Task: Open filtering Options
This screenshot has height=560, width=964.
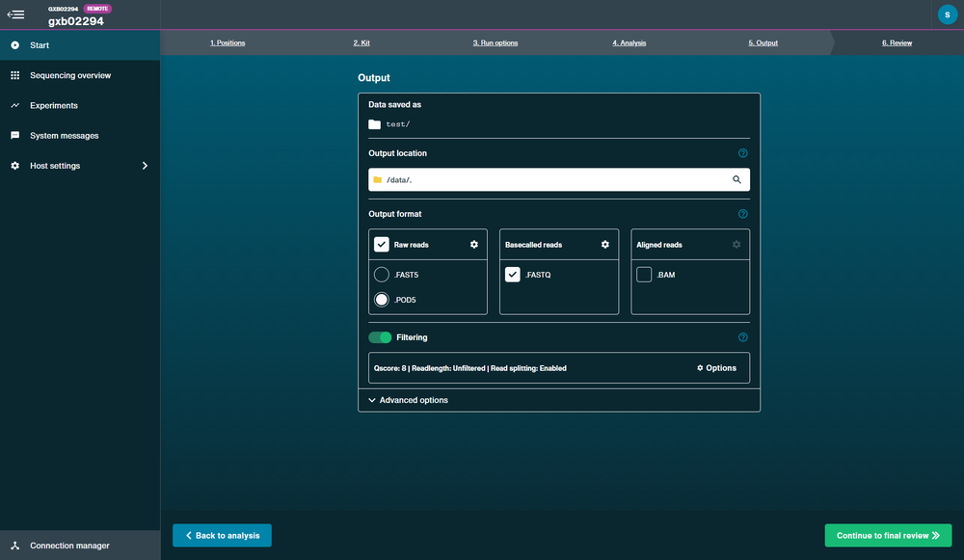Action: pyautogui.click(x=716, y=368)
